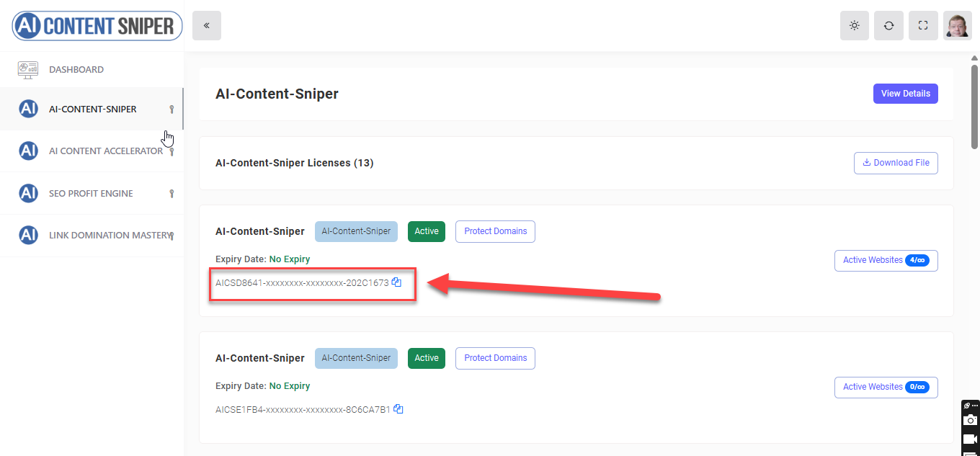Click Protect Domains for license AICSE1FB4
The width and height of the screenshot is (980, 456).
pyautogui.click(x=495, y=358)
